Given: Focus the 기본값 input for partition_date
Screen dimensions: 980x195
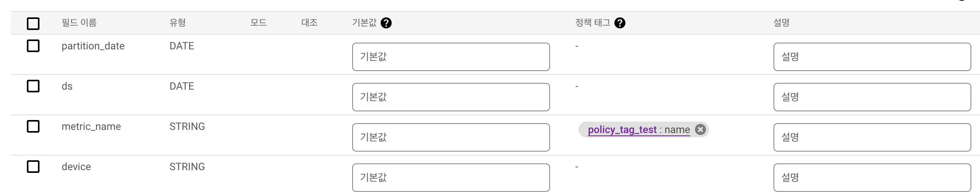Looking at the screenshot, I should coord(451,57).
